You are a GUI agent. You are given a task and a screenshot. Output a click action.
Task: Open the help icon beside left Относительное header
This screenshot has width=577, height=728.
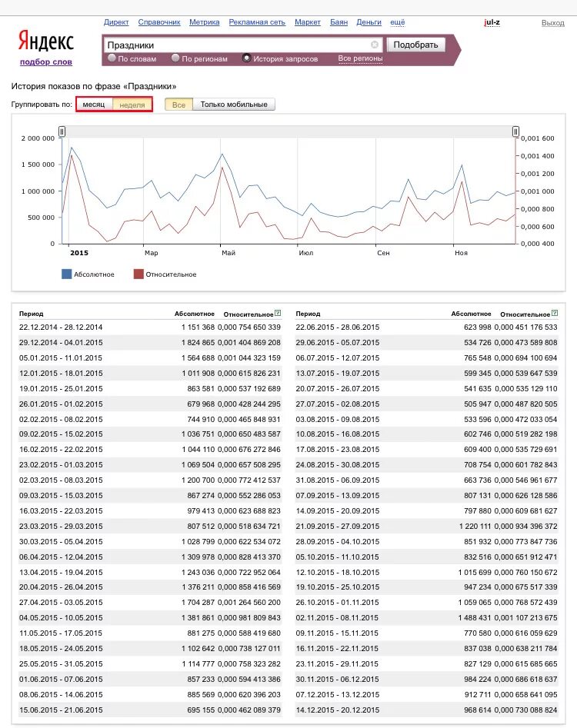point(278,314)
